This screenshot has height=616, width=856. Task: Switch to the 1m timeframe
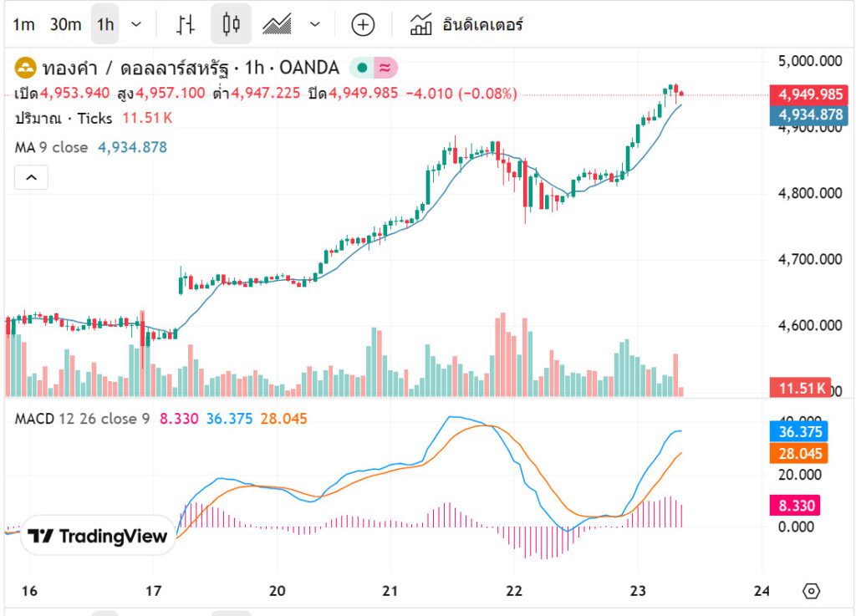(x=23, y=24)
